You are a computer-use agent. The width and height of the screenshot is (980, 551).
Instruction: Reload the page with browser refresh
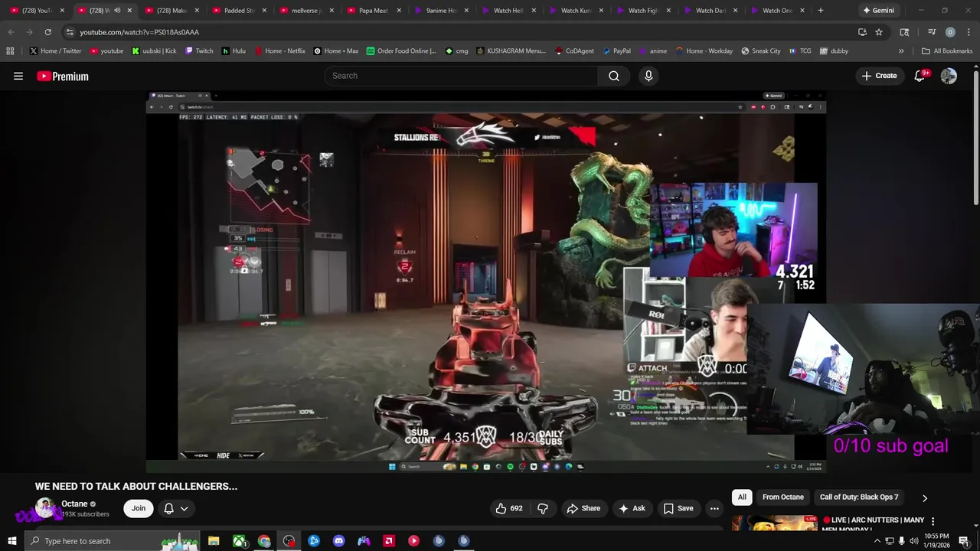tap(47, 32)
